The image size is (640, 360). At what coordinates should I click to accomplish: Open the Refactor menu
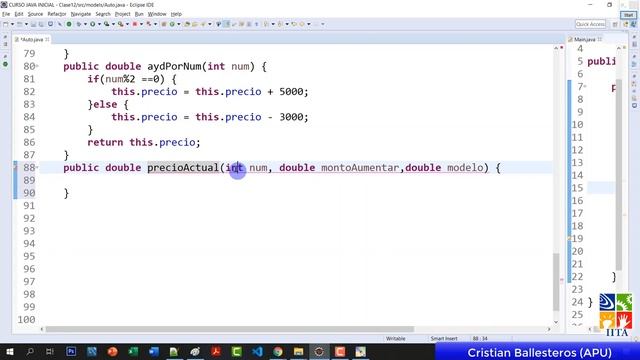[57, 14]
